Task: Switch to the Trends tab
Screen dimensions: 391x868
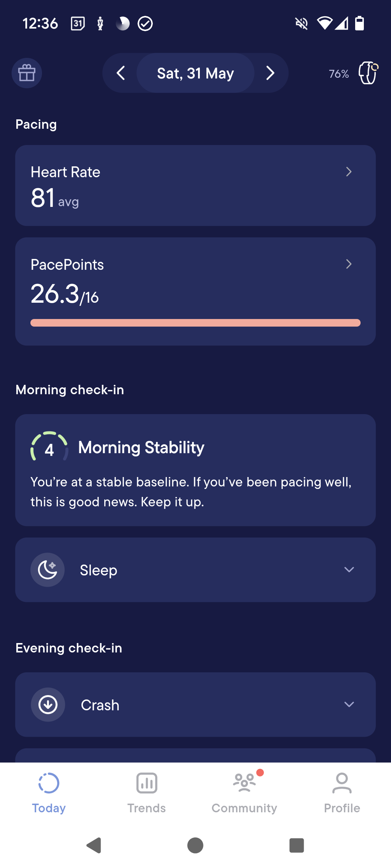Action: [x=147, y=793]
